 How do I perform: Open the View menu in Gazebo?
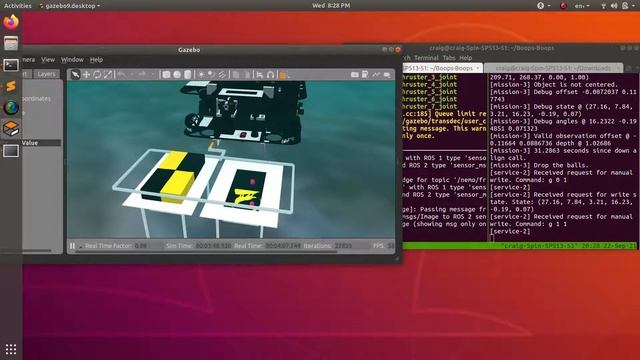pos(48,60)
